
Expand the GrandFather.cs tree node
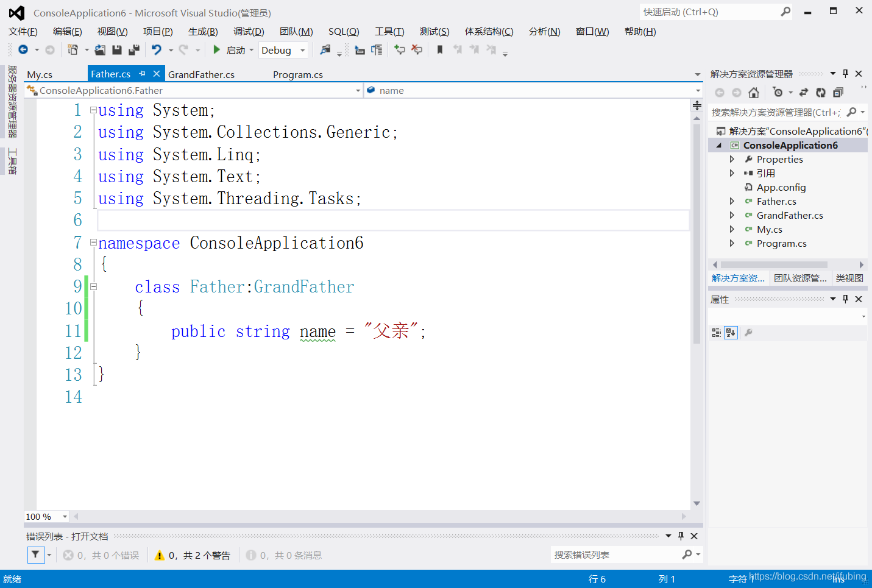(x=732, y=215)
